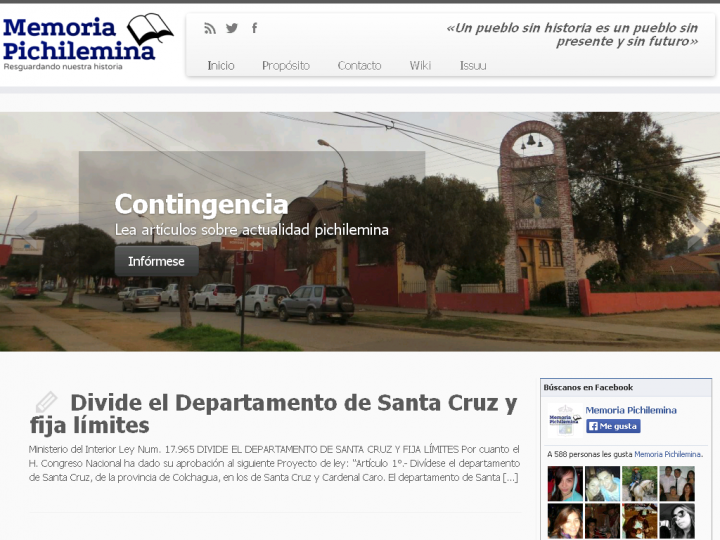Open the Issuu navigation link
720x540 pixels.
pyautogui.click(x=473, y=65)
